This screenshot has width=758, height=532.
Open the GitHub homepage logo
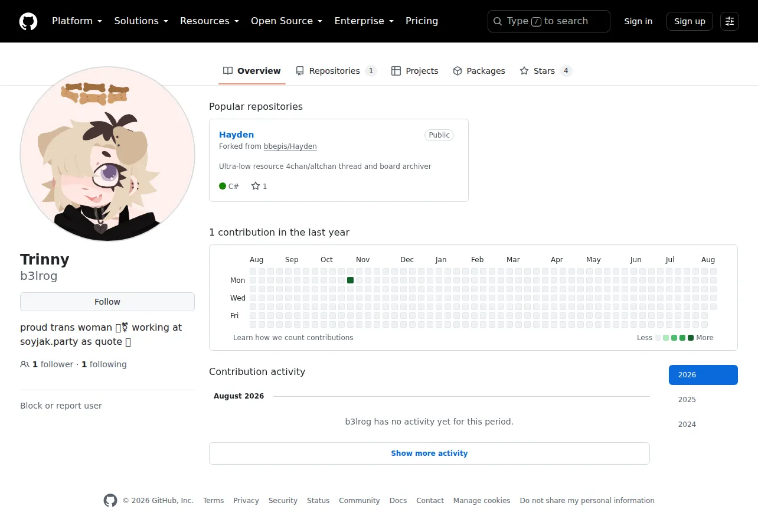28,21
